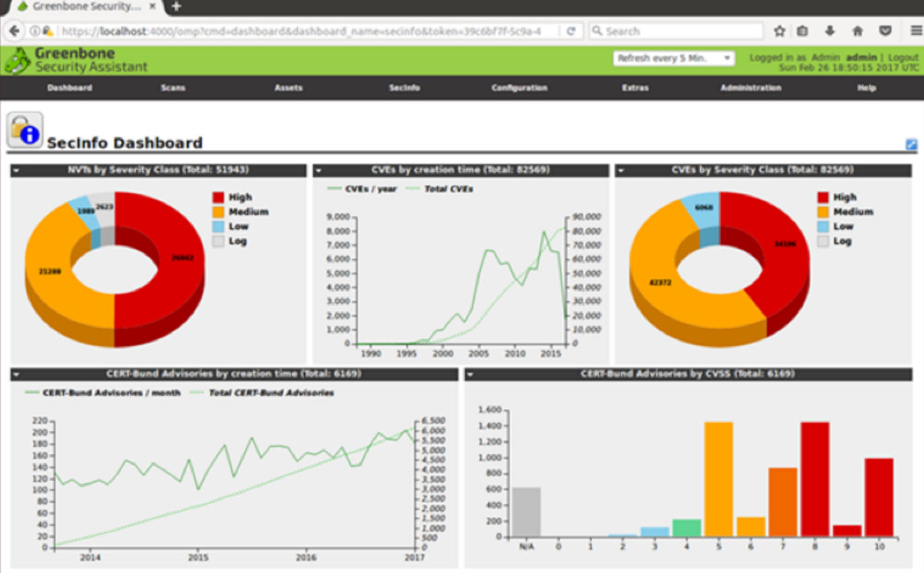The height and width of the screenshot is (573, 924).
Task: Click the blue 6068 slice of CVEs donut
Action: coord(703,207)
